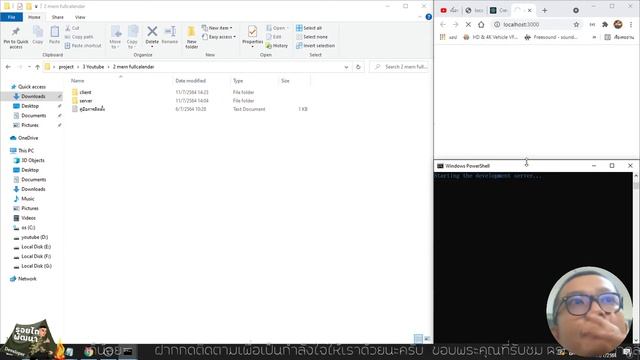This screenshot has width=640, height=360.
Task: Sort by Type column header
Action: pos(238,81)
